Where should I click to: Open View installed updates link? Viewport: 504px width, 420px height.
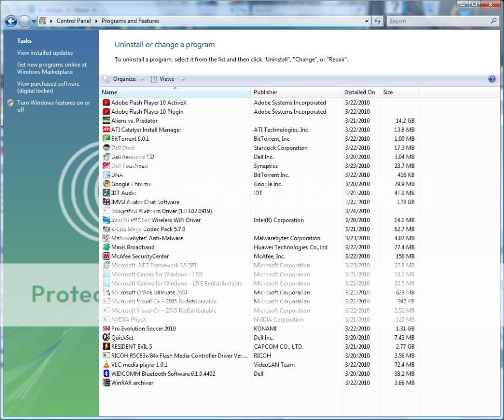[45, 53]
